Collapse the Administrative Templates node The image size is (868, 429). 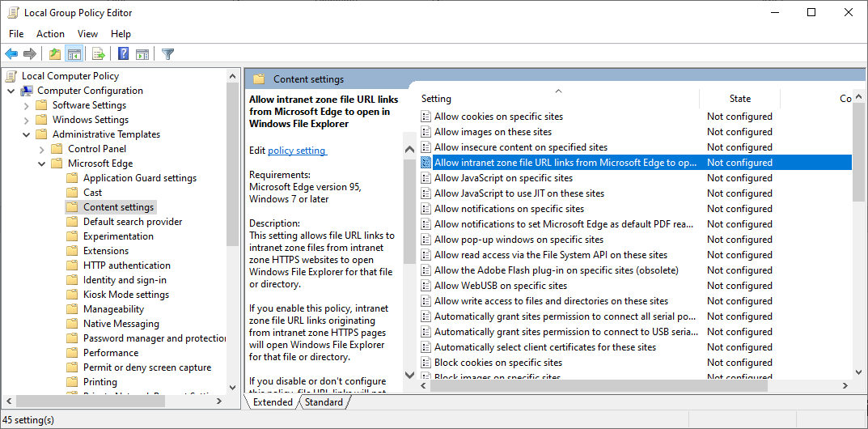point(27,134)
